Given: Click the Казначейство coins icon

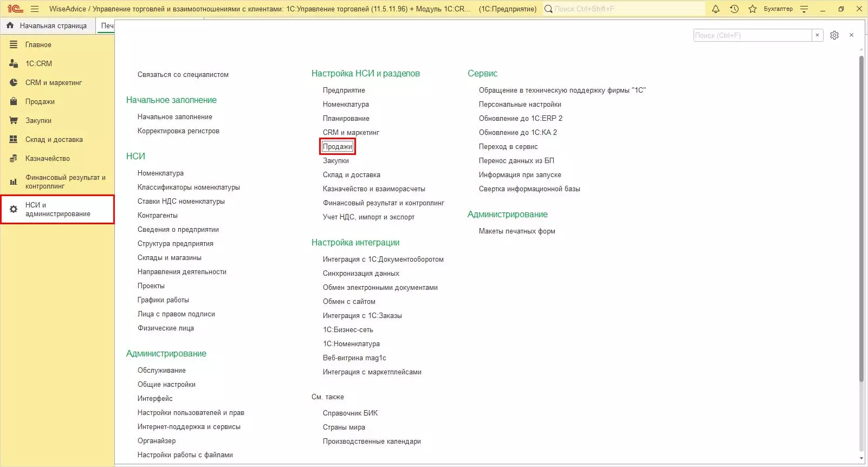Looking at the screenshot, I should pos(14,158).
